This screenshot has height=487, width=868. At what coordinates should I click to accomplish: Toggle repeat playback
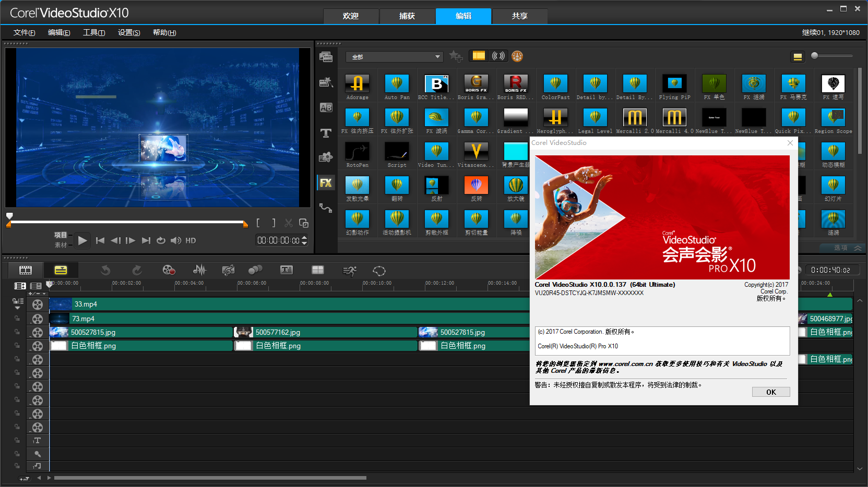click(x=161, y=240)
